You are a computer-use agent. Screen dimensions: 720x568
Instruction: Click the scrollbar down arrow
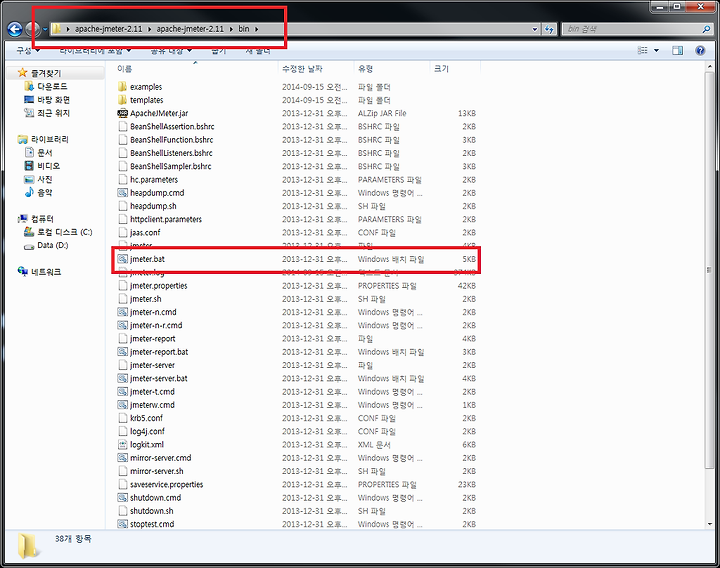pyautogui.click(x=710, y=524)
